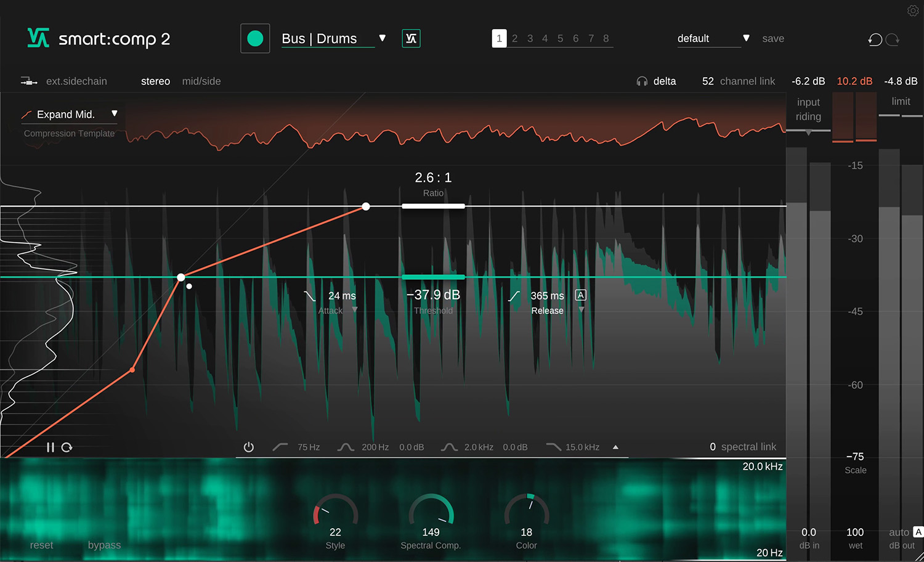This screenshot has height=562, width=924.
Task: Select state slot 5
Action: click(561, 38)
